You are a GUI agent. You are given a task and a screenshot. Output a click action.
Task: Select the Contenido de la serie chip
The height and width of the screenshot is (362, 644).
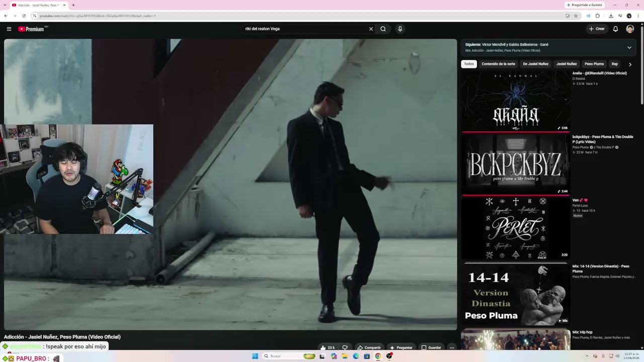tap(498, 64)
